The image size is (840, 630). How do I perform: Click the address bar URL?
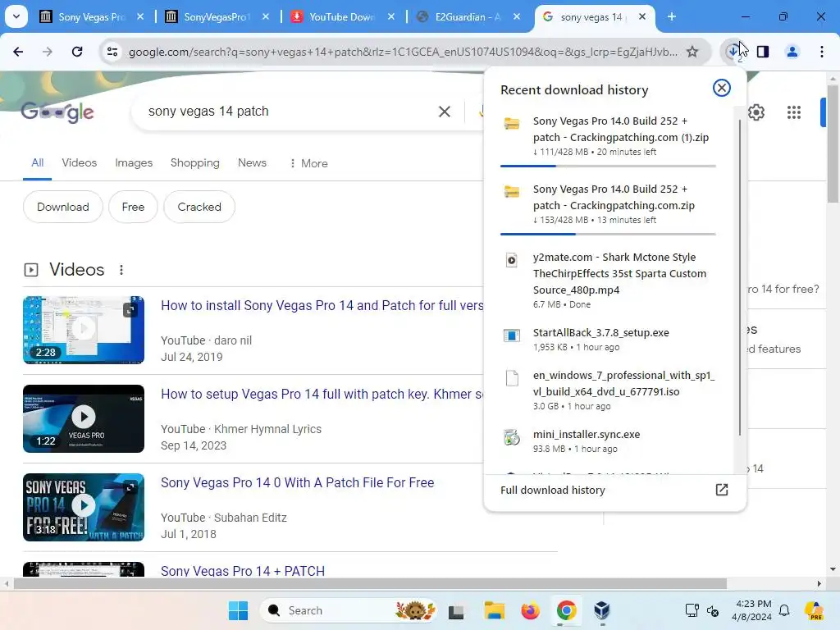tap(403, 52)
